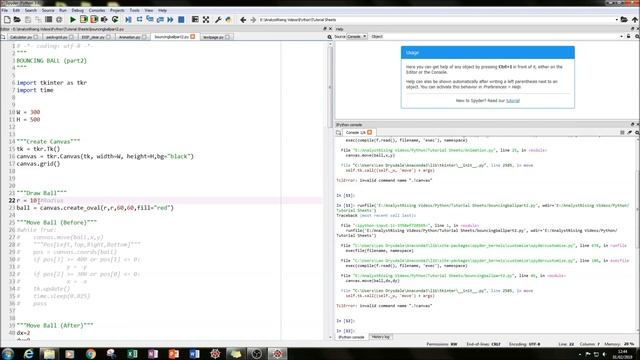Click the "BOUNCING BALL (part2)" text
Screen dimensions: 640x360
[x=51, y=60]
